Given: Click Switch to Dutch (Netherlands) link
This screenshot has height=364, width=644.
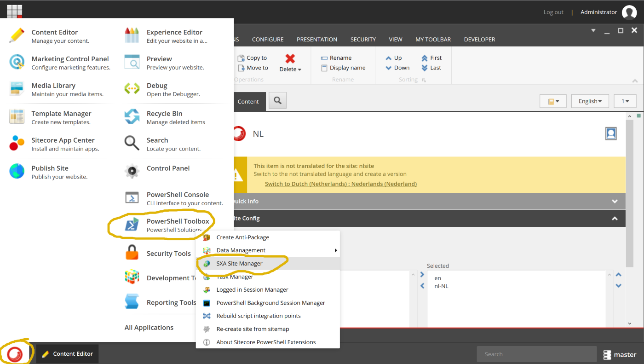Looking at the screenshot, I should pos(341,184).
